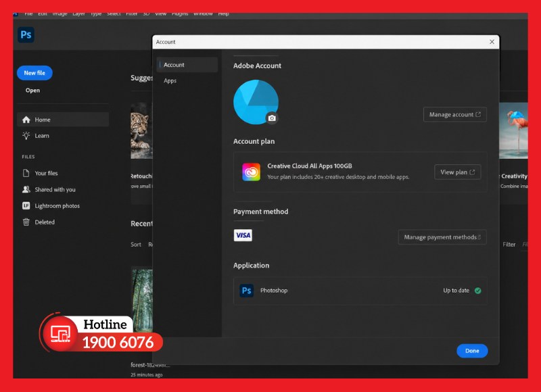Click Open in the home sidebar
This screenshot has height=392, width=541.
click(x=32, y=91)
